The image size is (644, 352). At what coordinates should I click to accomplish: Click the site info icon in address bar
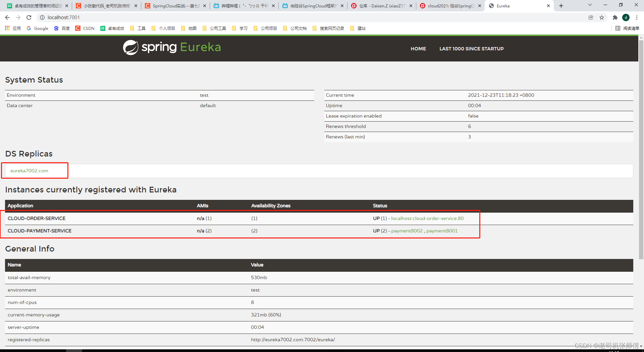[42, 17]
